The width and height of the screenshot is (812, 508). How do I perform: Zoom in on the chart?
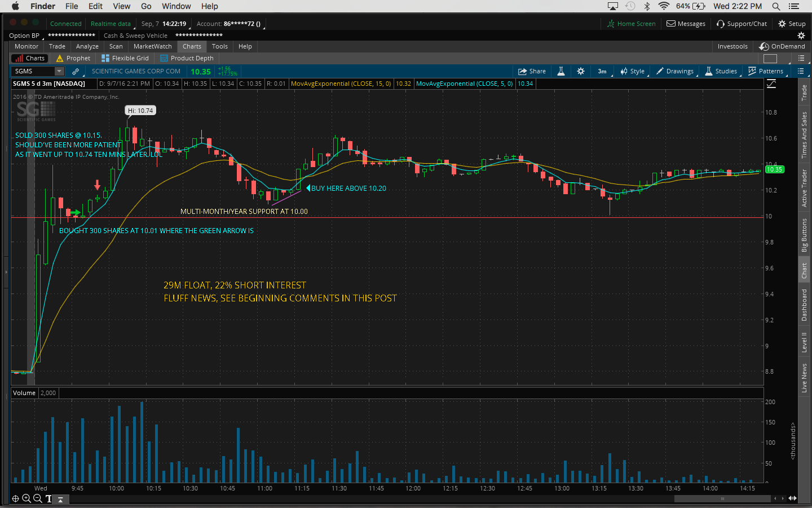point(27,498)
